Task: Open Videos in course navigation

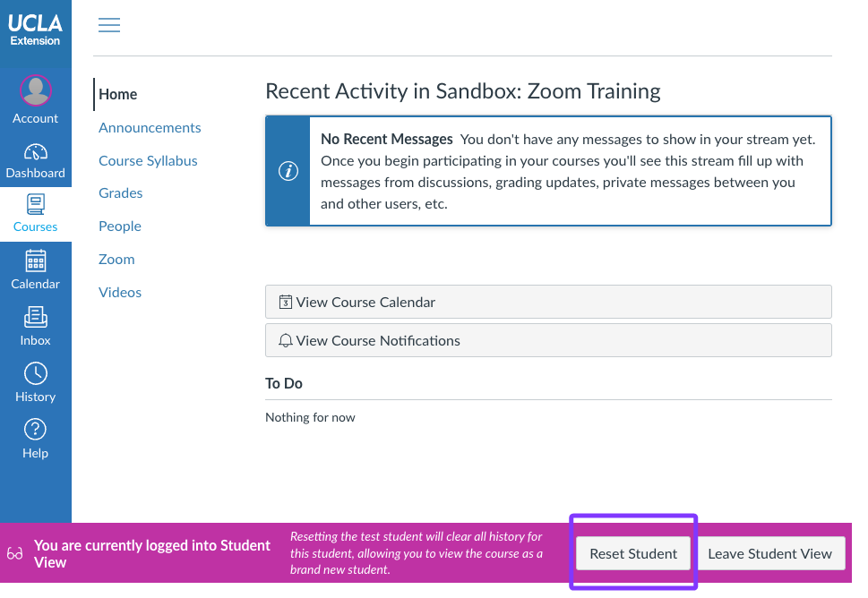Action: click(120, 293)
